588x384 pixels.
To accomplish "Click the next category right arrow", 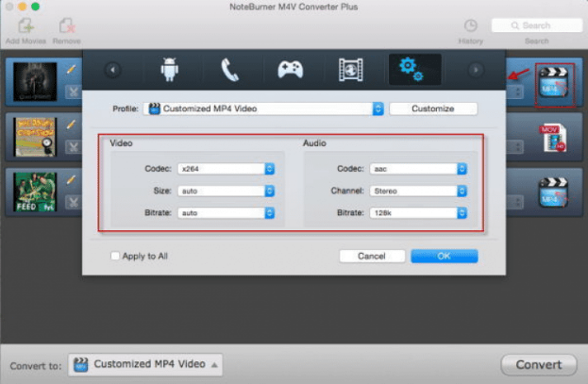I will click(476, 70).
